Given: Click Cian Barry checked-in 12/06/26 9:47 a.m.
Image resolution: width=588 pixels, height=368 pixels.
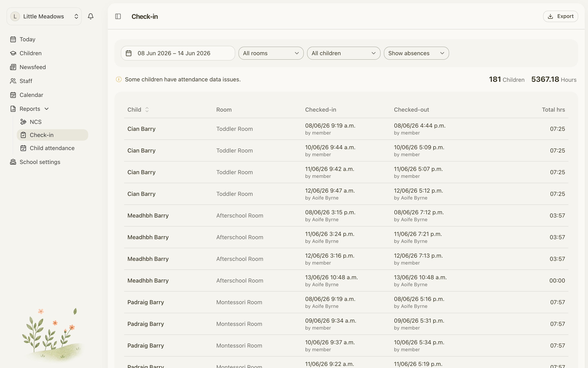Looking at the screenshot, I should pos(330,191).
